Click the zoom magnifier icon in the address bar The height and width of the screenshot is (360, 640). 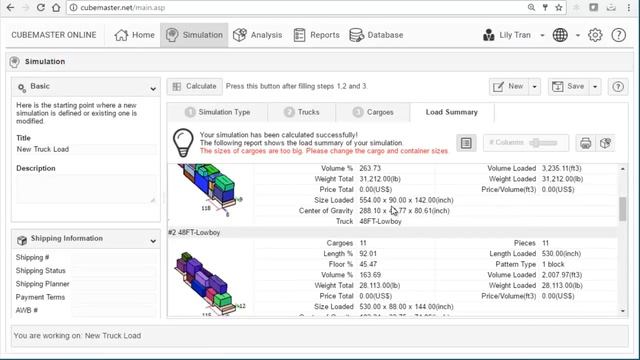(531, 7)
